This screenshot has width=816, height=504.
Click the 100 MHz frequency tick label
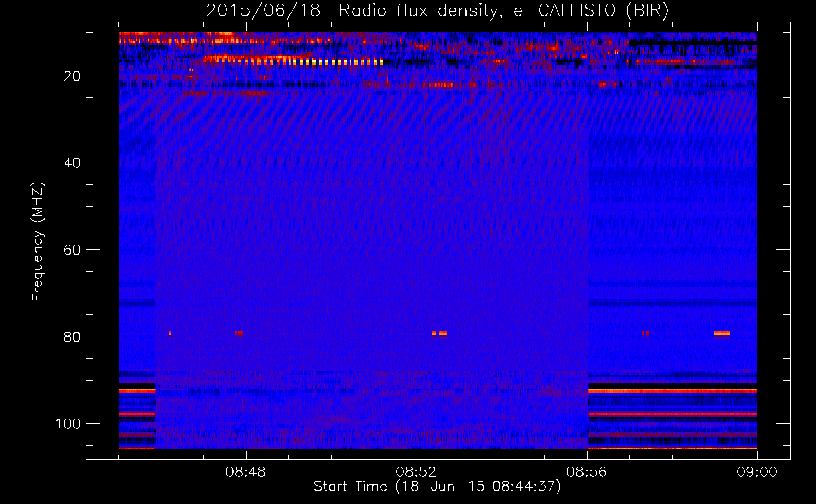pos(68,424)
